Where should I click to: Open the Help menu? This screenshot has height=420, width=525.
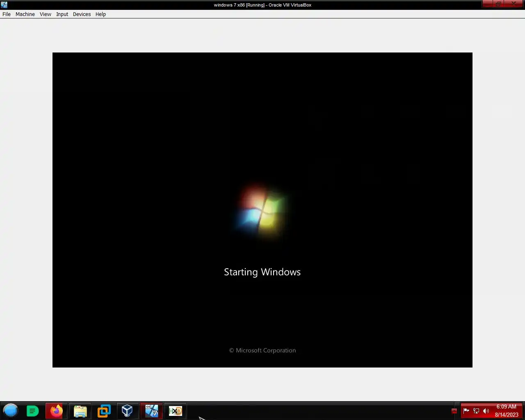tap(100, 14)
